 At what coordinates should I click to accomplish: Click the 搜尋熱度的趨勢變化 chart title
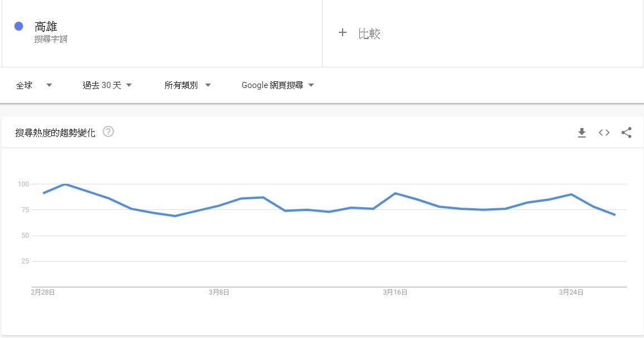[55, 133]
